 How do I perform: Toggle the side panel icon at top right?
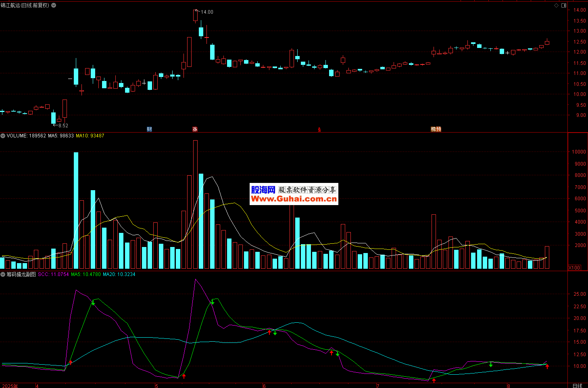pos(564,5)
